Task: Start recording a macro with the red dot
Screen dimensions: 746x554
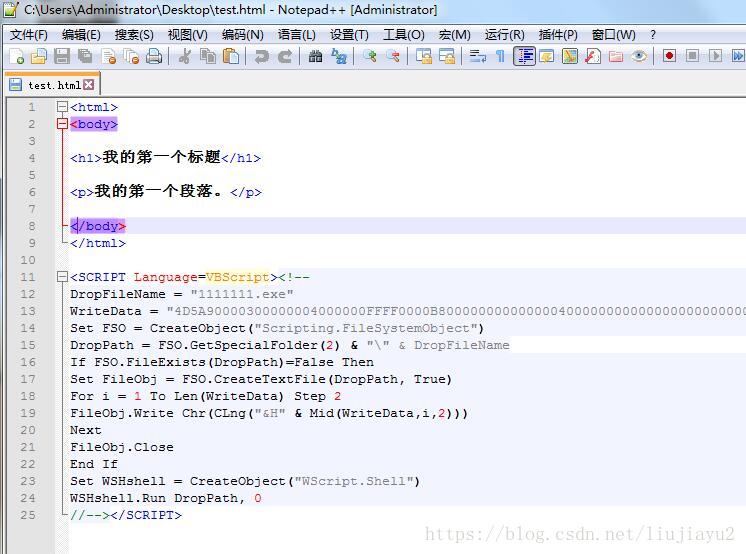Action: [669, 56]
